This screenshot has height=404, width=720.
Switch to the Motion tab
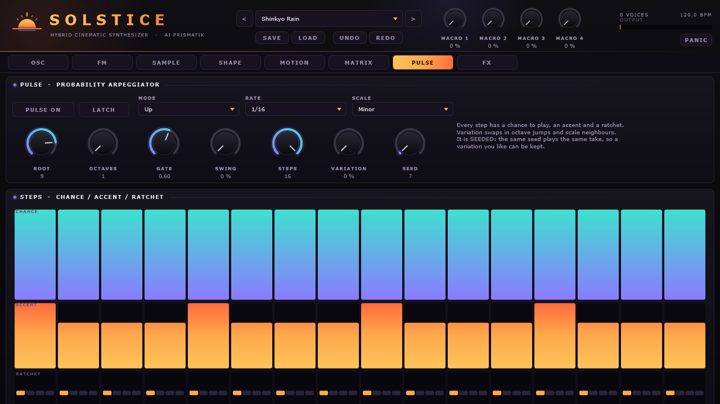tap(294, 62)
